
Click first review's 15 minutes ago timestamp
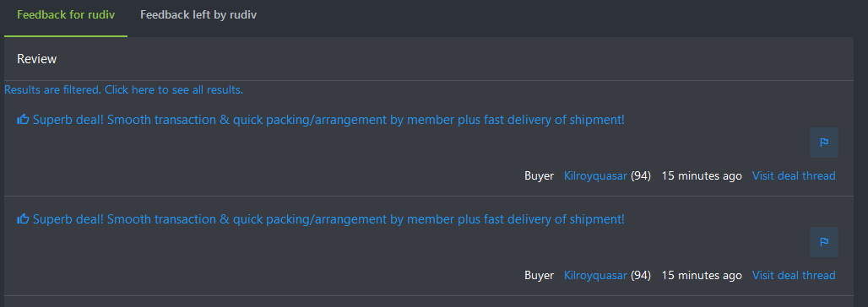coord(702,176)
